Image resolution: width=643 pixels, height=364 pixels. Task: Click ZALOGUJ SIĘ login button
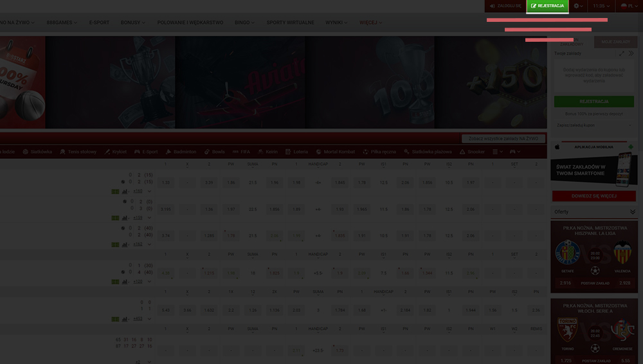(505, 6)
